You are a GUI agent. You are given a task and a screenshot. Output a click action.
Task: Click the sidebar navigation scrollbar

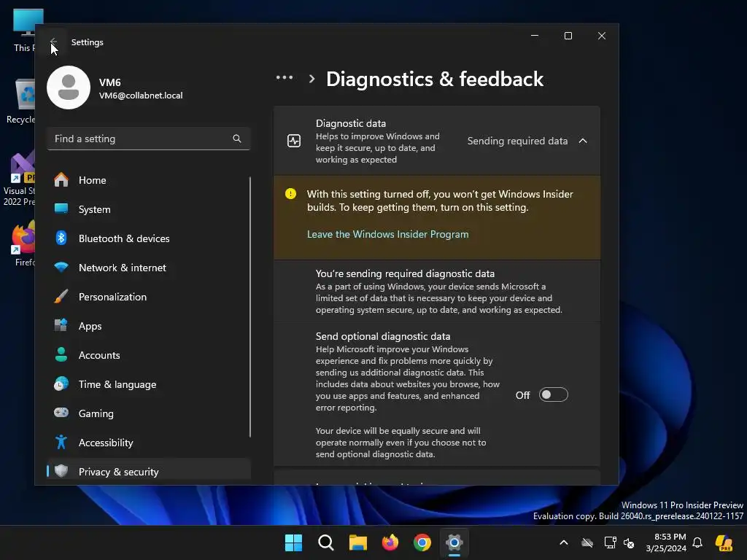[x=250, y=307]
